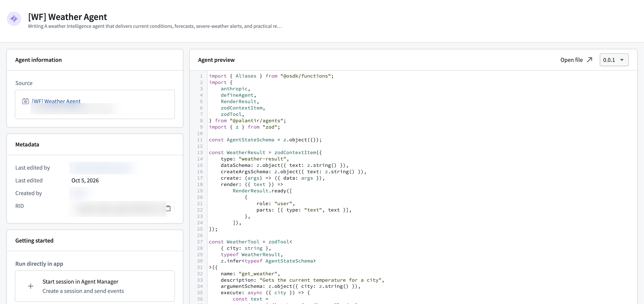Click the Last edited by label
This screenshot has height=304, width=644.
[x=33, y=168]
